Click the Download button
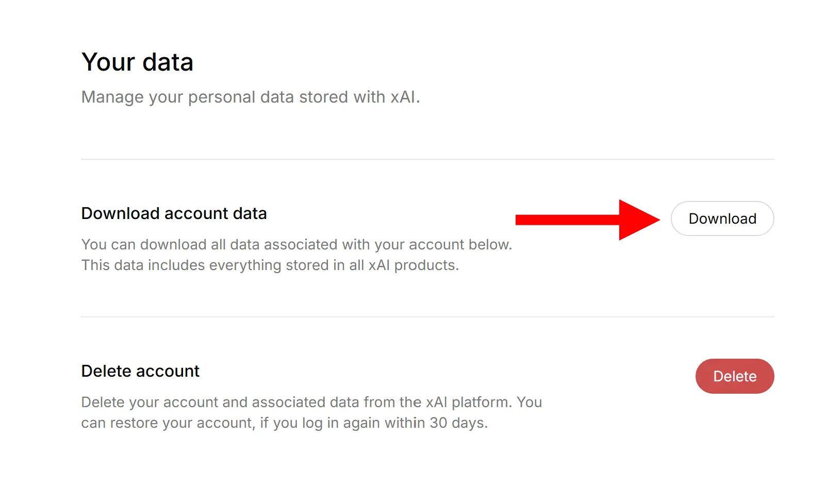This screenshot has height=504, width=826. pos(722,219)
